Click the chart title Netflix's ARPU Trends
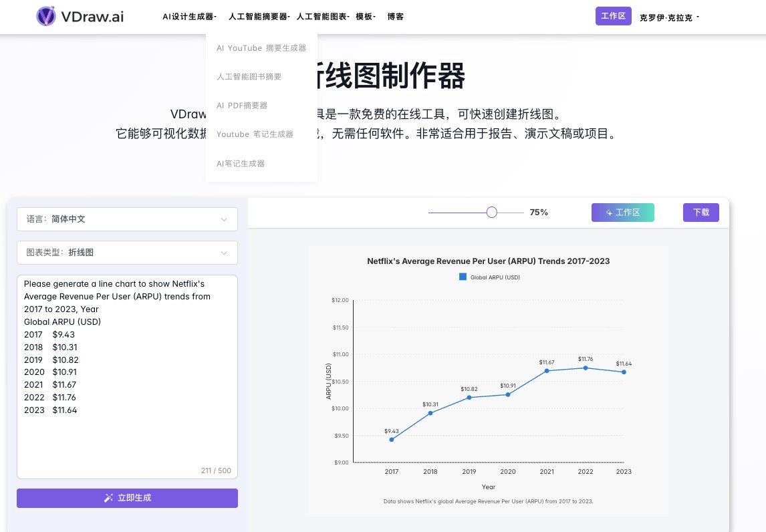Screen dimensions: 766x532 point(488,261)
